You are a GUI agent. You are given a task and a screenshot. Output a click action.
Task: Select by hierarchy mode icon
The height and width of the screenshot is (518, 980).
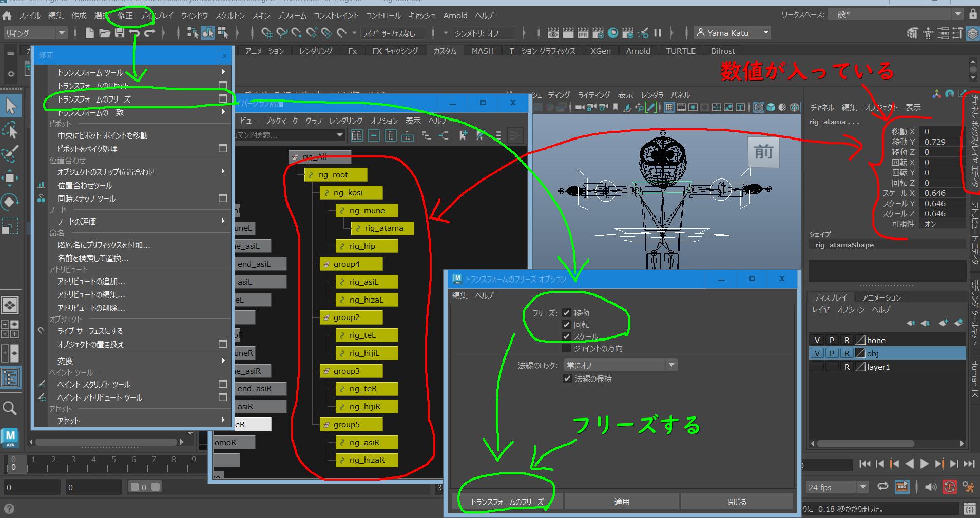pyautogui.click(x=193, y=33)
